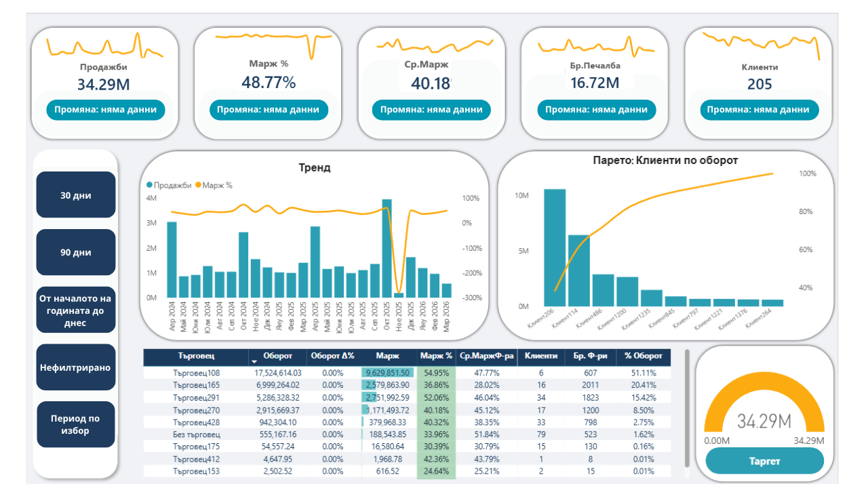Click the Марж % legend marker in Тренд
Screen dimensions: 868x488
(198, 185)
